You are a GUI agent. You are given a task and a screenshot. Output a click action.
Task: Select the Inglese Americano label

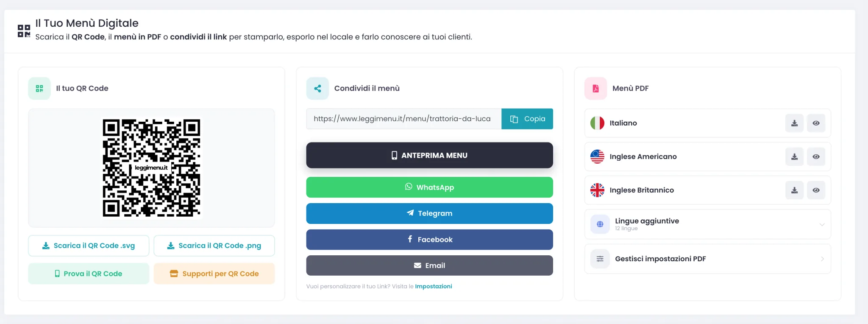(x=643, y=156)
